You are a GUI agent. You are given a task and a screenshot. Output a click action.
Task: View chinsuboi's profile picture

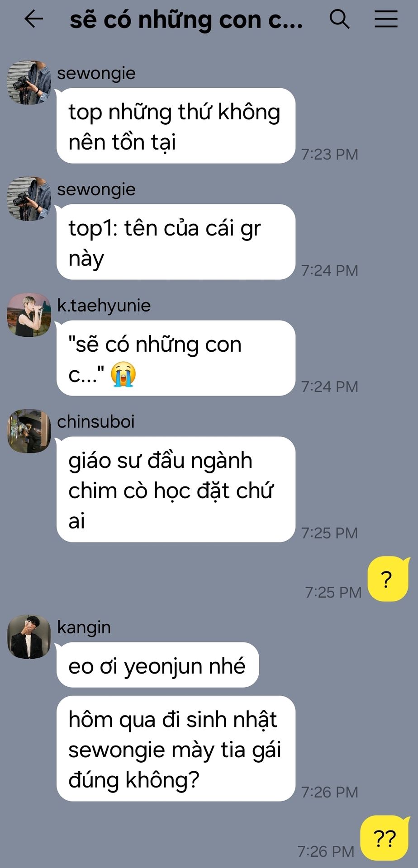[x=29, y=431]
